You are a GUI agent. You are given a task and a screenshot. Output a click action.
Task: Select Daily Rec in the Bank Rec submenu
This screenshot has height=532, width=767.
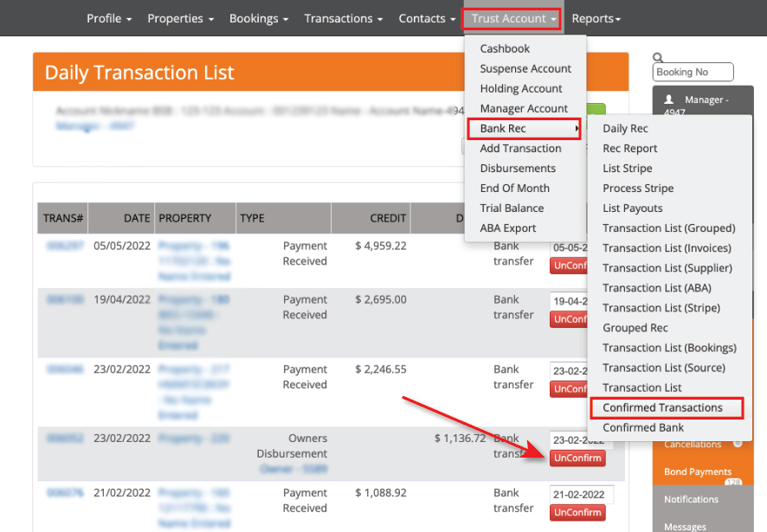click(625, 129)
